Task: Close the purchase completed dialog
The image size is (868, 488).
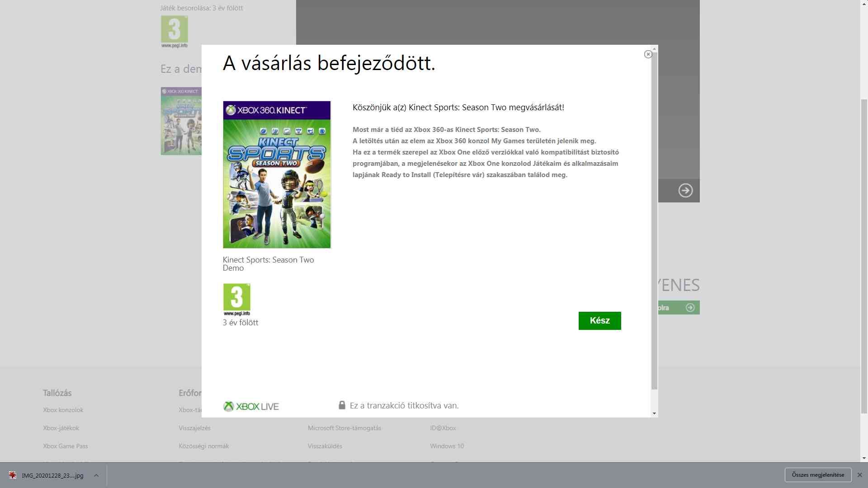Action: 648,54
